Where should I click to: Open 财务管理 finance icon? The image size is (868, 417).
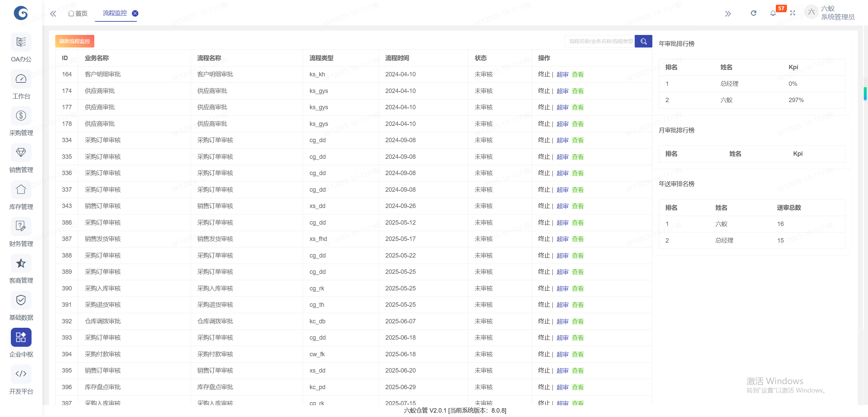click(21, 227)
